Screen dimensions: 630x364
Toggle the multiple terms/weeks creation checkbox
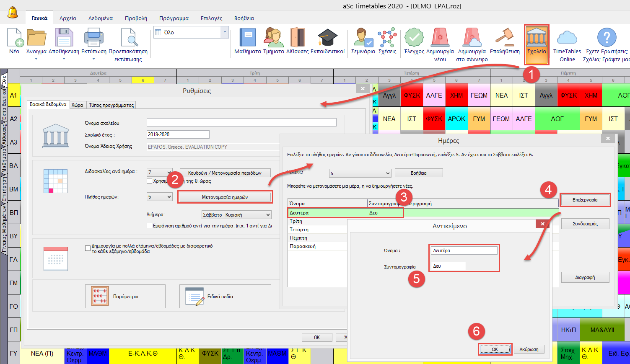pos(88,248)
